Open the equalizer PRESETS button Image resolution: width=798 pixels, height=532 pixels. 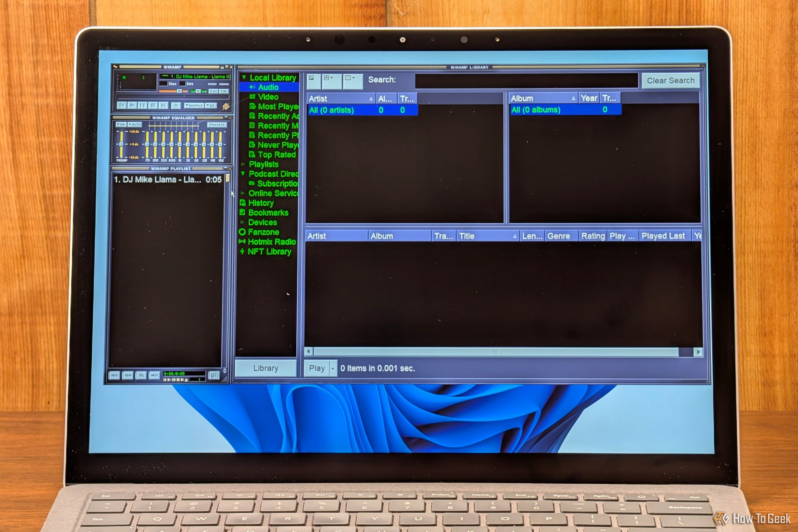pos(217,125)
